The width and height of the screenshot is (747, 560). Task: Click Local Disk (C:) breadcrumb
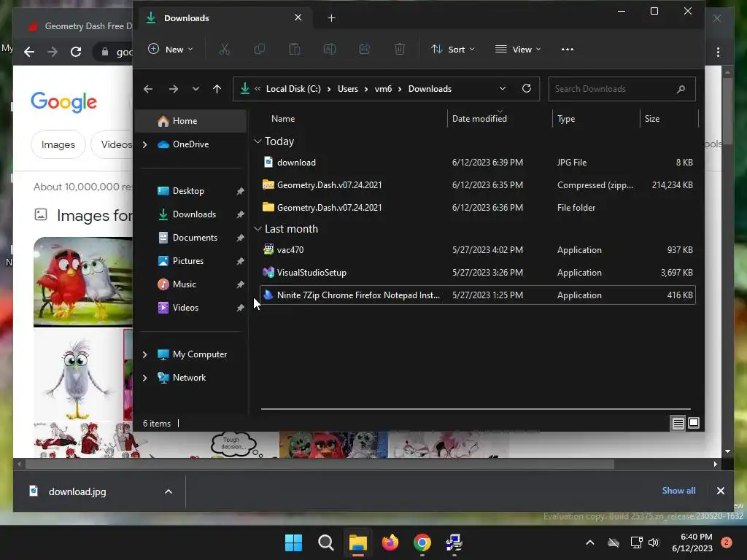tap(293, 89)
